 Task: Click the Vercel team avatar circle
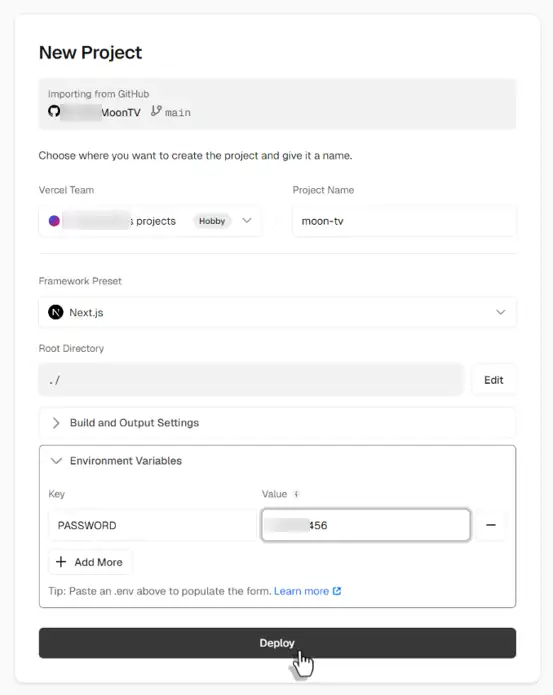pos(54,221)
